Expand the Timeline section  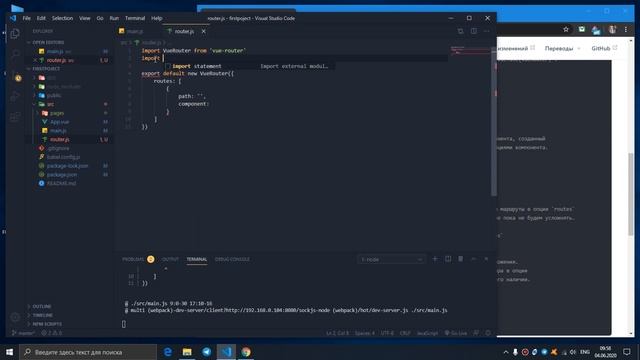(42, 315)
